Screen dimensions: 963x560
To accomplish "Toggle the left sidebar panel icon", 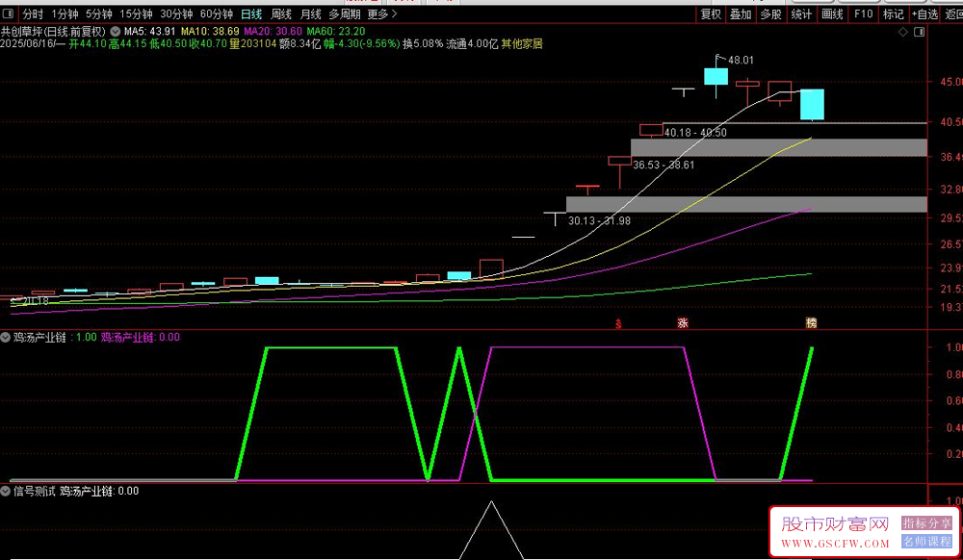I will click(8, 13).
